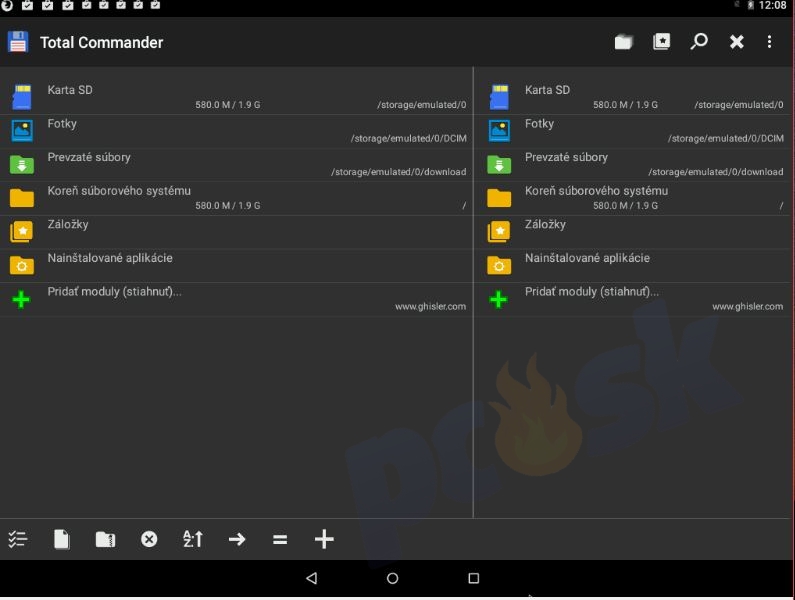Click the photo picture icon in left panel

click(22, 131)
